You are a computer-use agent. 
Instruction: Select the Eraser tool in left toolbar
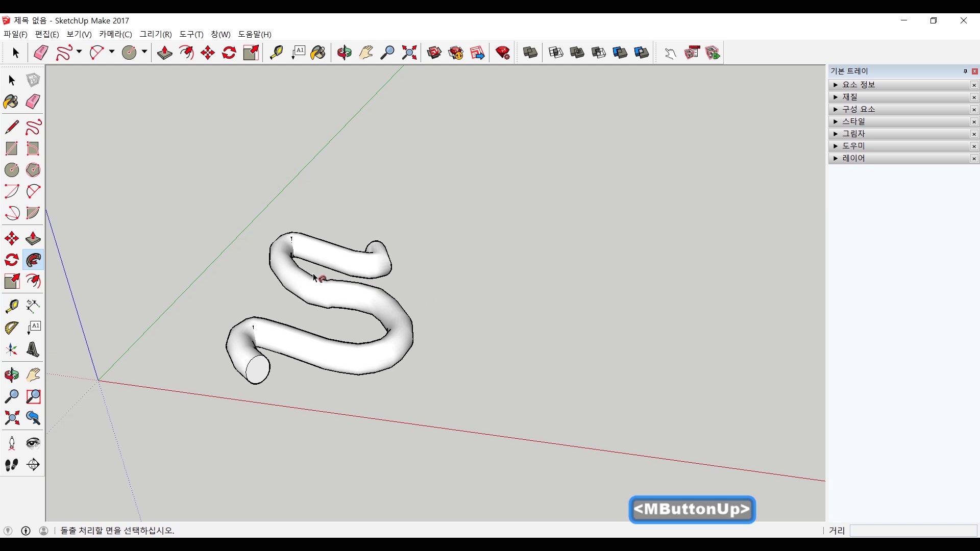(33, 102)
